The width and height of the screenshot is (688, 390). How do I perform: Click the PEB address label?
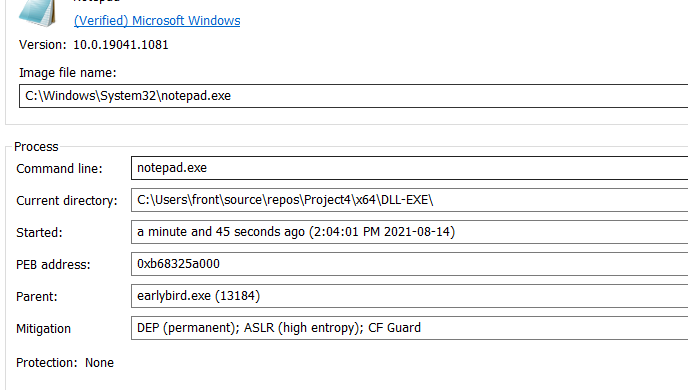click(x=53, y=265)
